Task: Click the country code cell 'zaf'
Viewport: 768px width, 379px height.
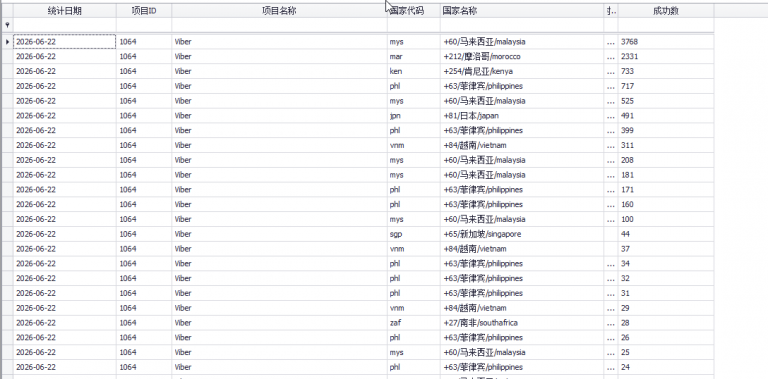Action: click(413, 323)
